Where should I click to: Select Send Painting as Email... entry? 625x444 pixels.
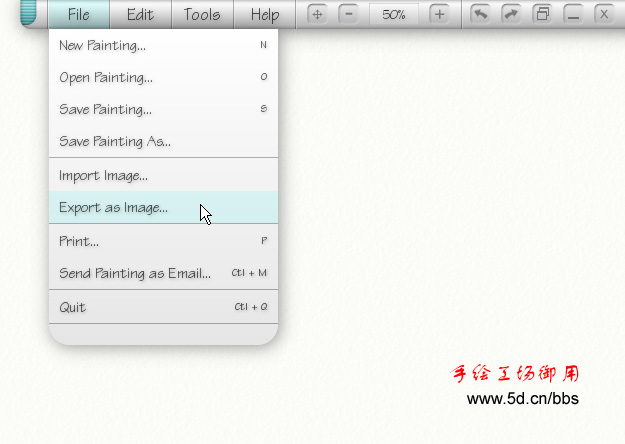pyautogui.click(x=163, y=273)
